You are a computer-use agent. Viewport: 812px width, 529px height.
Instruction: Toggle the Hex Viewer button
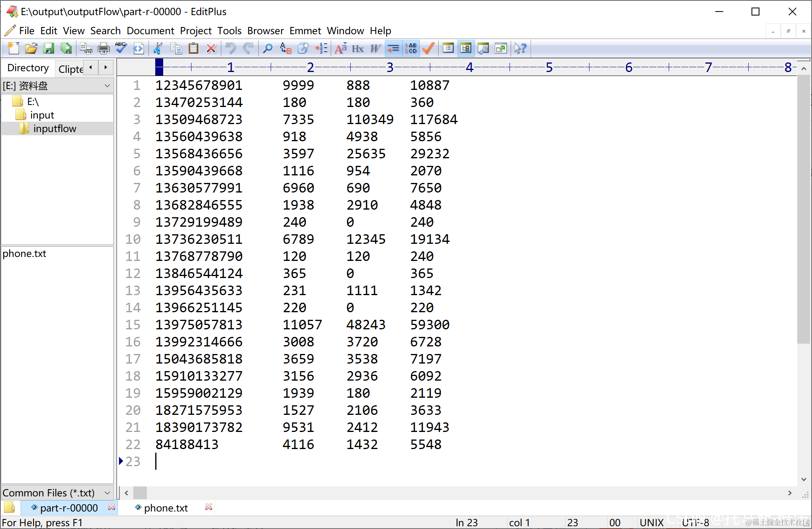pos(357,49)
